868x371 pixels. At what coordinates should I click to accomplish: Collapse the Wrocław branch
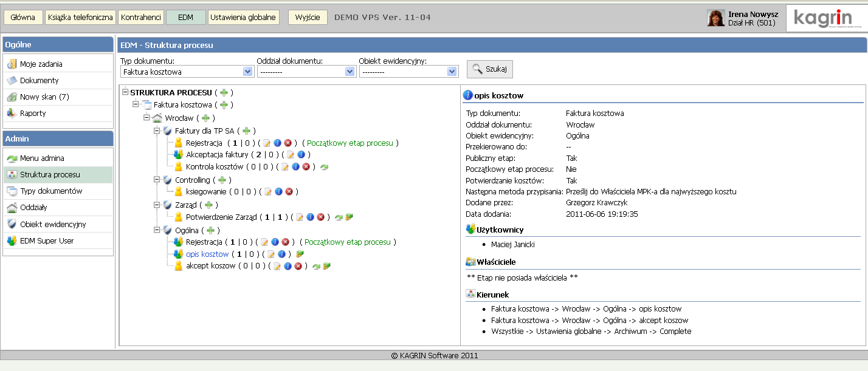[146, 117]
